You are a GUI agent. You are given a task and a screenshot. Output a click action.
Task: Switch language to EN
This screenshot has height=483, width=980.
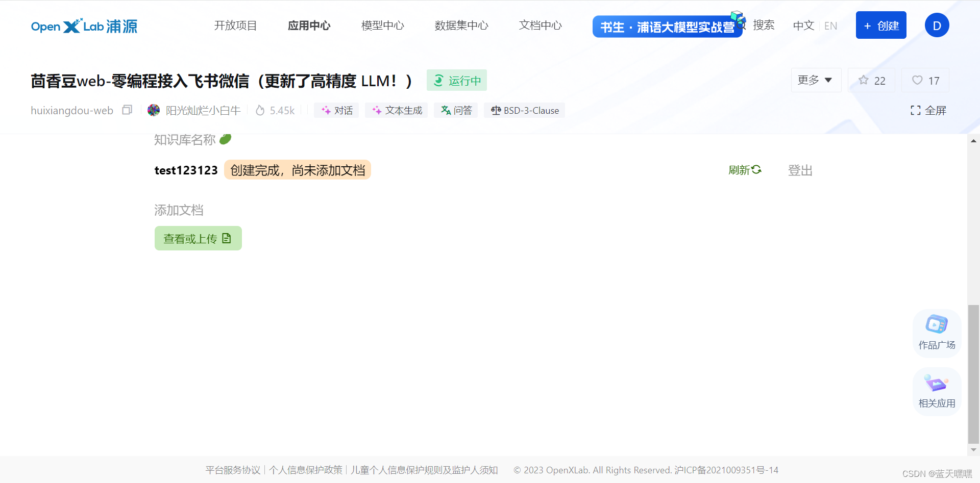(x=830, y=26)
